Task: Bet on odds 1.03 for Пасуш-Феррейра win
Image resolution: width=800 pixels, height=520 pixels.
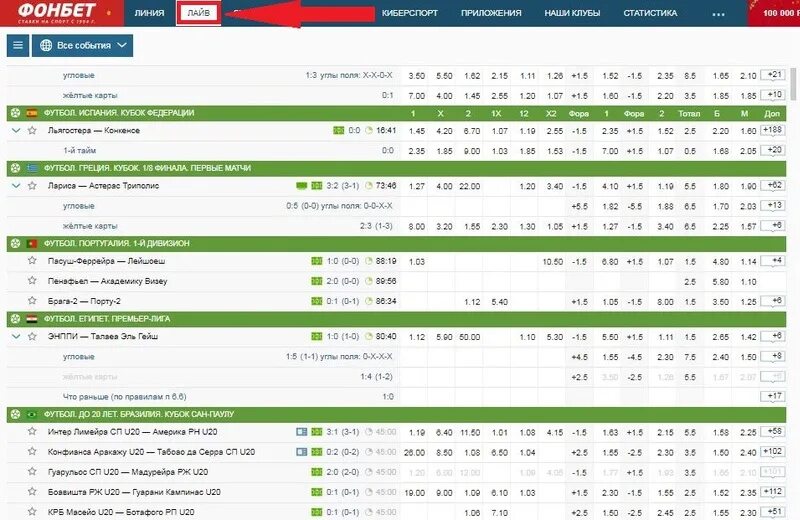Action: [416, 261]
